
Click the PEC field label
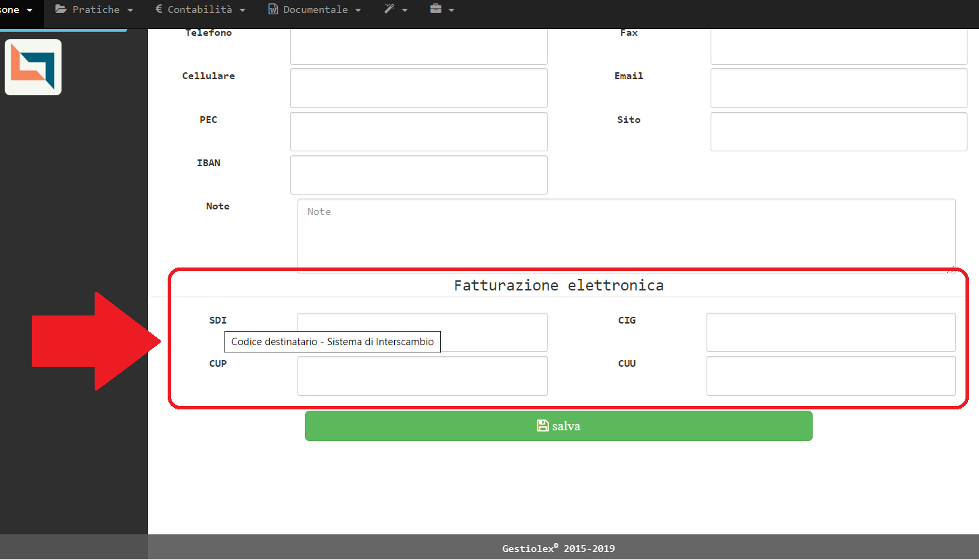[x=208, y=120]
